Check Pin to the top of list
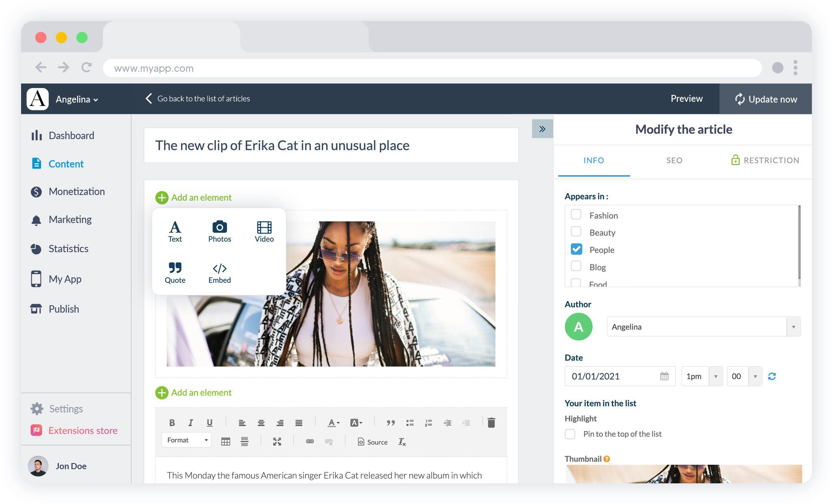Screen dimensions: 833x504 click(x=570, y=433)
